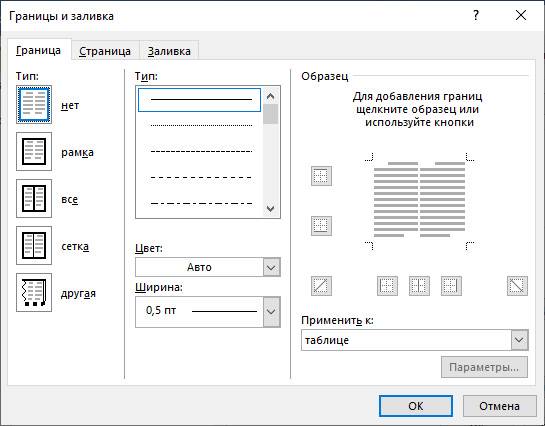This screenshot has width=545, height=426.
Task: Toggle the diagonal up border button
Action: (x=321, y=286)
